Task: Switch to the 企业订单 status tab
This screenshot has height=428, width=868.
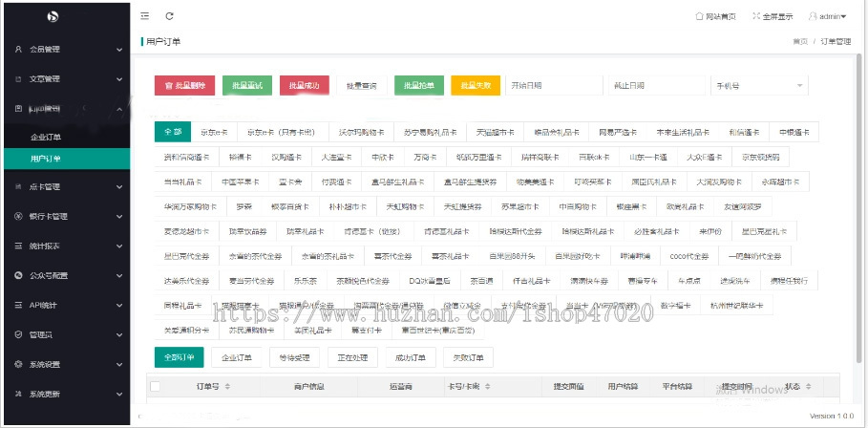Action: coord(237,357)
